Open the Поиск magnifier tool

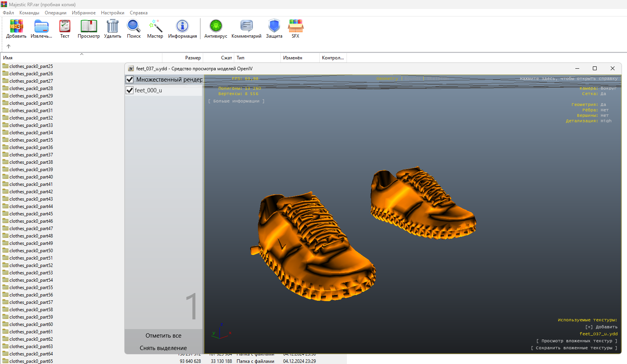(x=134, y=26)
